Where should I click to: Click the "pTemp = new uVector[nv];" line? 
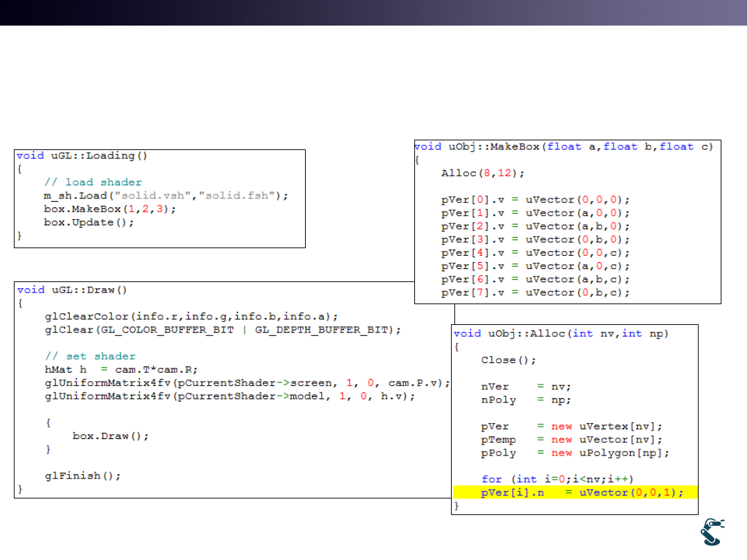572,440
